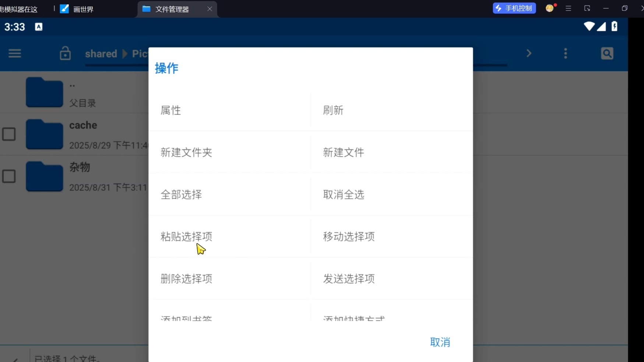
Task: Check the checkbox next to the cache folder
Action: pos(9,134)
